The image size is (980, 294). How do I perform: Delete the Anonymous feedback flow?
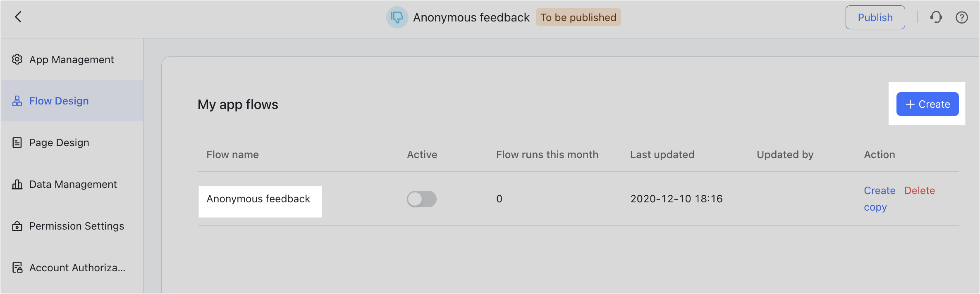click(920, 190)
